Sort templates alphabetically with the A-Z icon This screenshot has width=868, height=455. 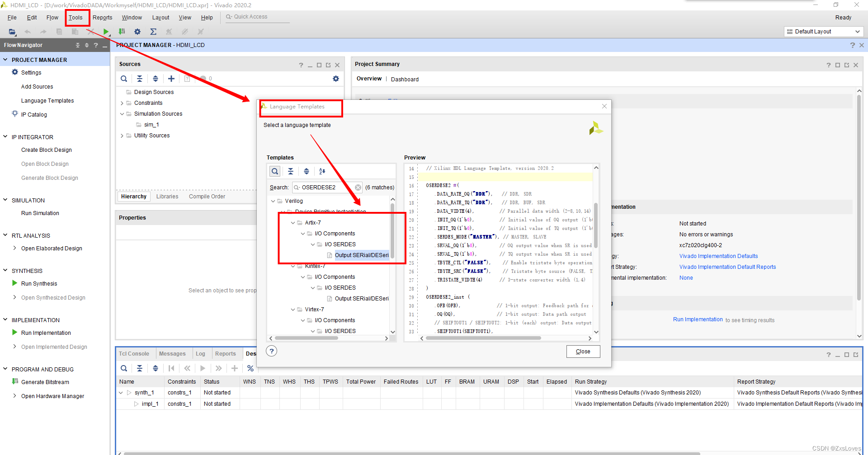(322, 171)
